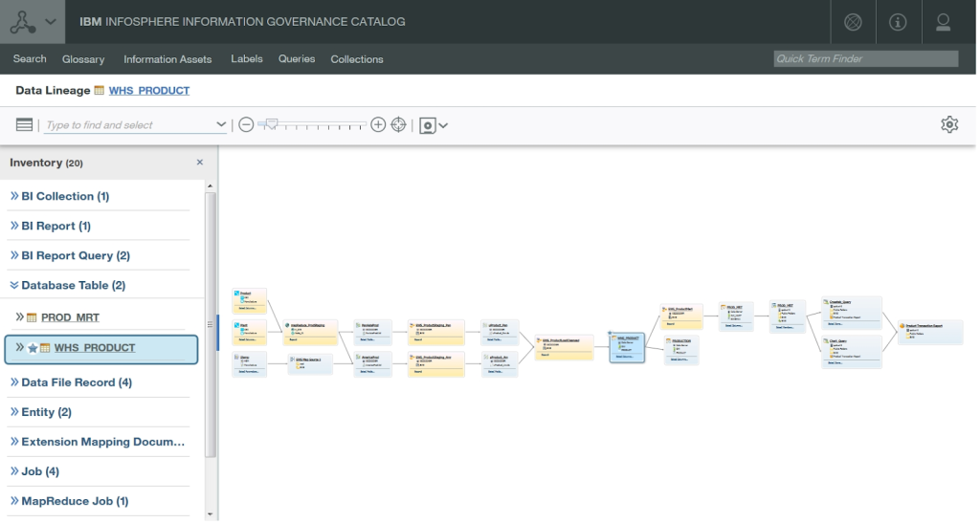Click the table icon beside Data Lineage
This screenshot has height=523, width=980.
(x=99, y=91)
